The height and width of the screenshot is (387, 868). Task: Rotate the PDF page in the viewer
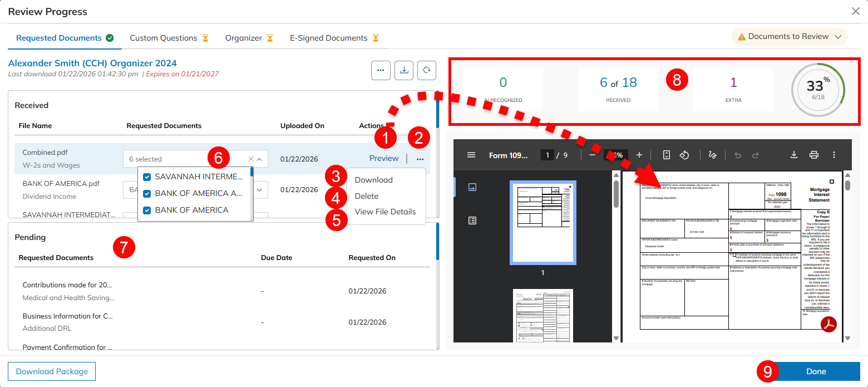coord(685,155)
